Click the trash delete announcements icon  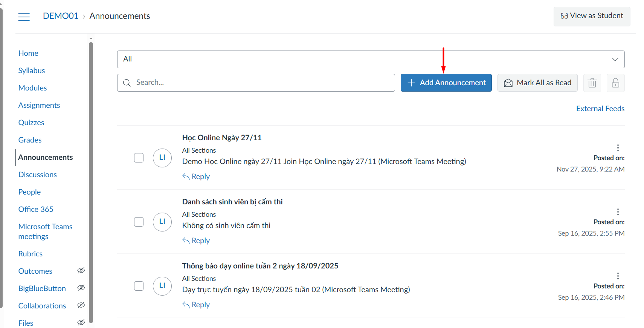(x=592, y=83)
